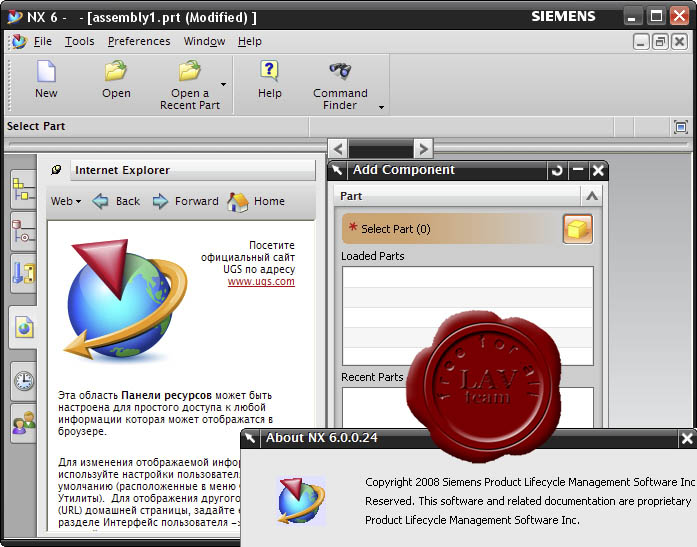Open the Web dropdown menu
This screenshot has height=547, width=697.
pyautogui.click(x=66, y=201)
